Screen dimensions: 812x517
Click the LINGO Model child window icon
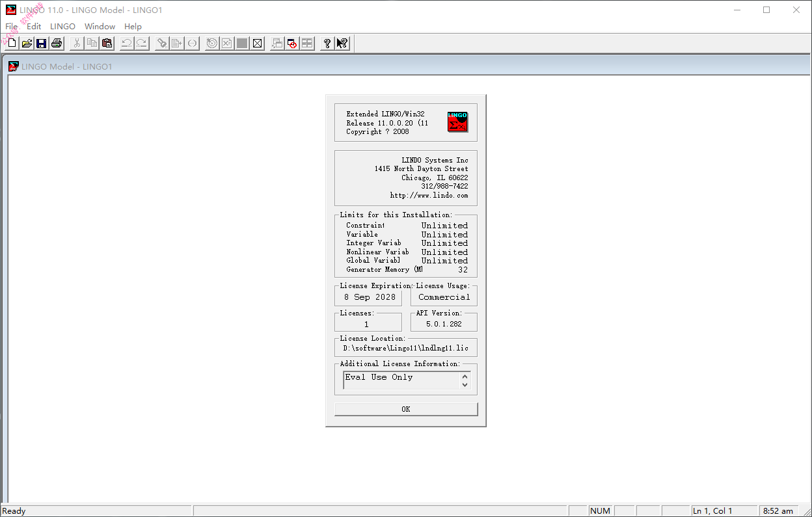(x=14, y=66)
